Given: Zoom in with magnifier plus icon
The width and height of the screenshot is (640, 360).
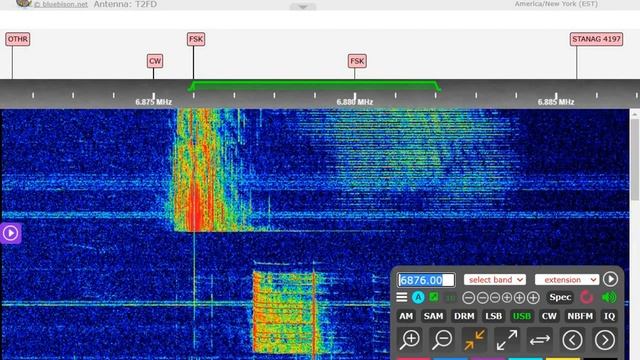Looking at the screenshot, I should click(x=410, y=340).
